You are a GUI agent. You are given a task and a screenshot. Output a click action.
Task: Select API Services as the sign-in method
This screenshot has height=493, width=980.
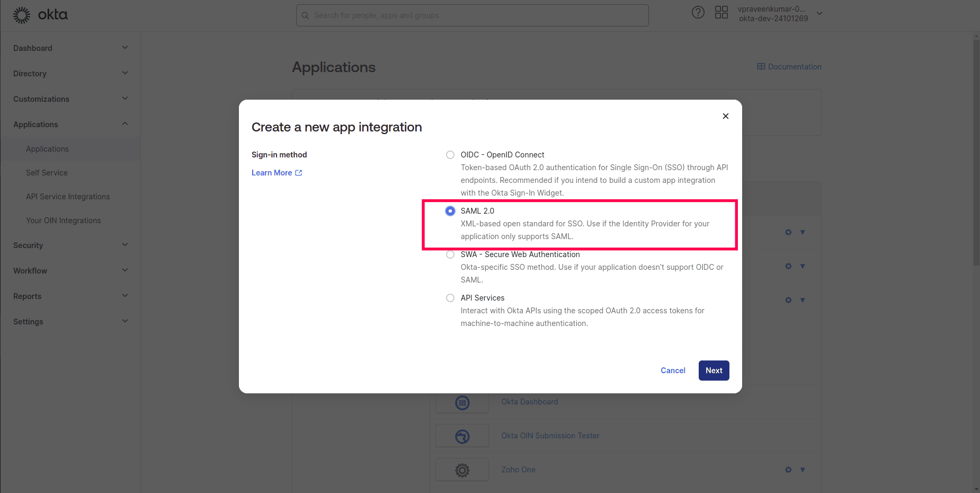(450, 297)
